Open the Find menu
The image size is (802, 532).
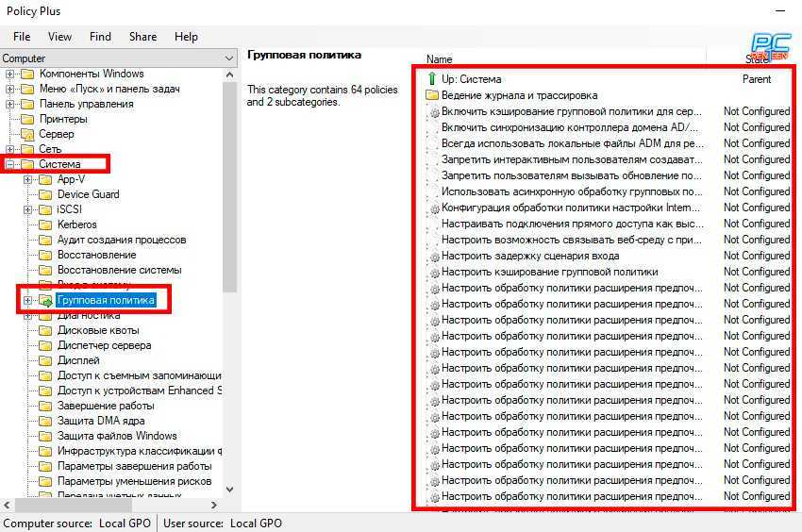[x=100, y=37]
